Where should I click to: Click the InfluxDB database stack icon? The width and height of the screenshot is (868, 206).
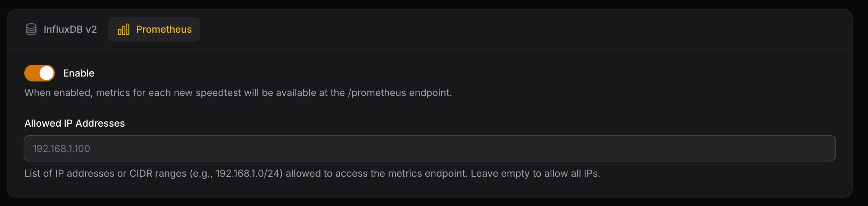tap(31, 29)
